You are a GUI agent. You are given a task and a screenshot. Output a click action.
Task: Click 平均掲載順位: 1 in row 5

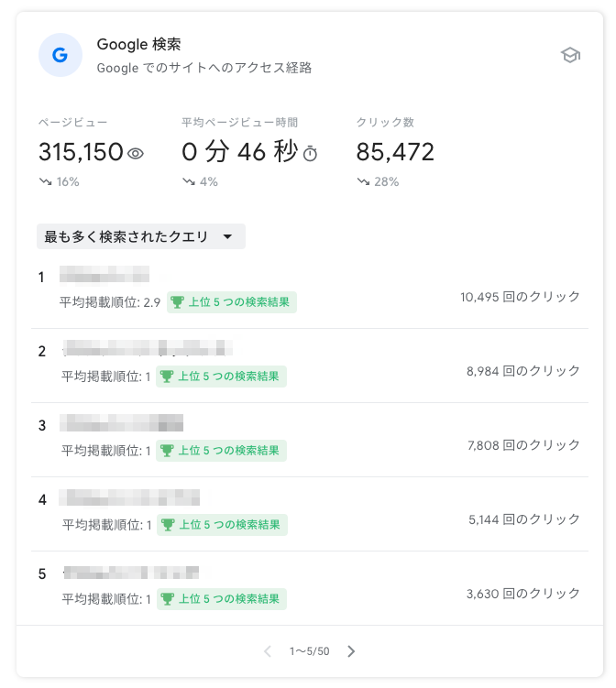(x=106, y=599)
